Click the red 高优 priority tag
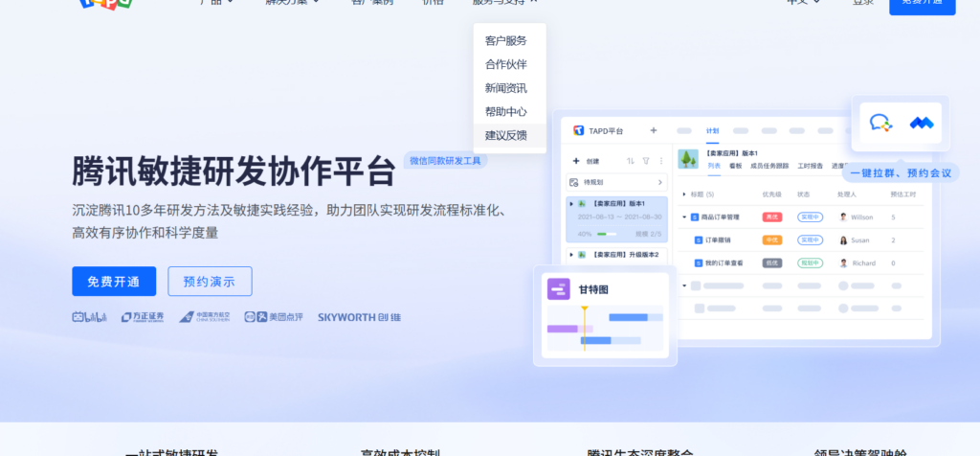Viewport: 980px width, 456px height. click(x=772, y=217)
